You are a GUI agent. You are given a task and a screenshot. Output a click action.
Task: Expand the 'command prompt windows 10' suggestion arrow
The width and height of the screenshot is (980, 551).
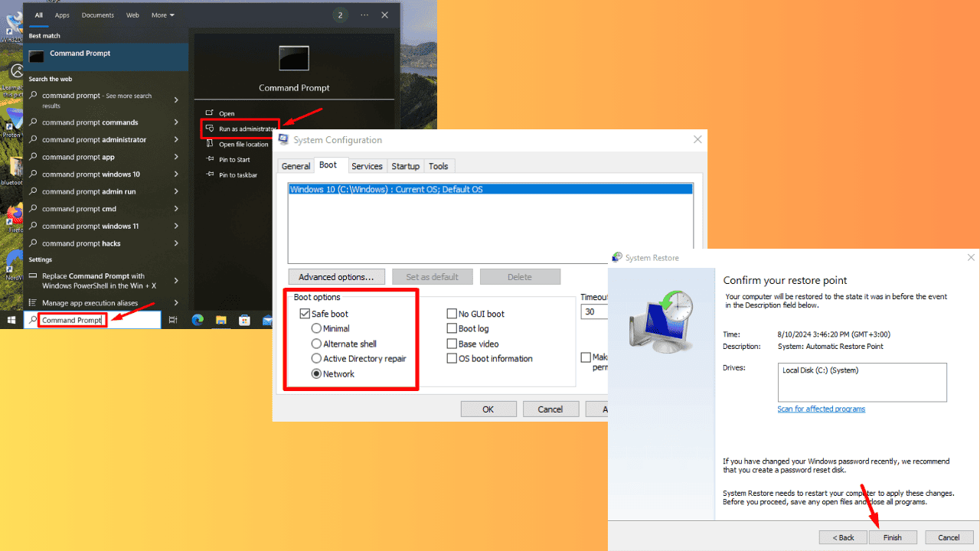pos(176,174)
